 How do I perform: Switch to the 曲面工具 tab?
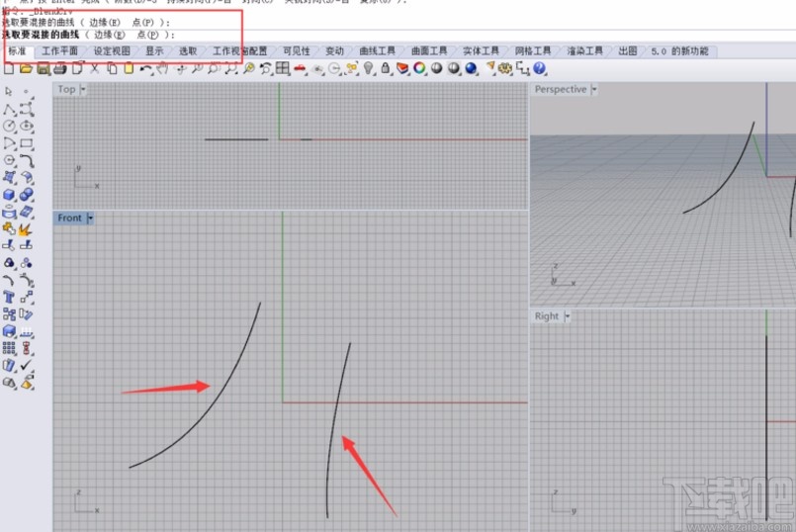[429, 51]
